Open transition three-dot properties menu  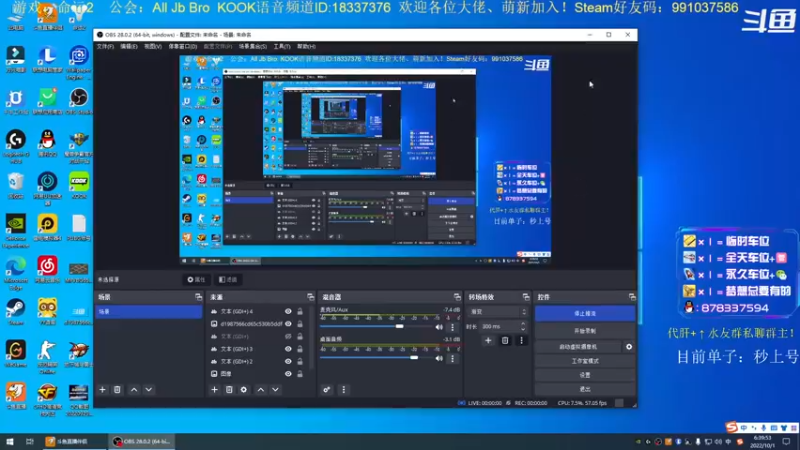tap(521, 340)
